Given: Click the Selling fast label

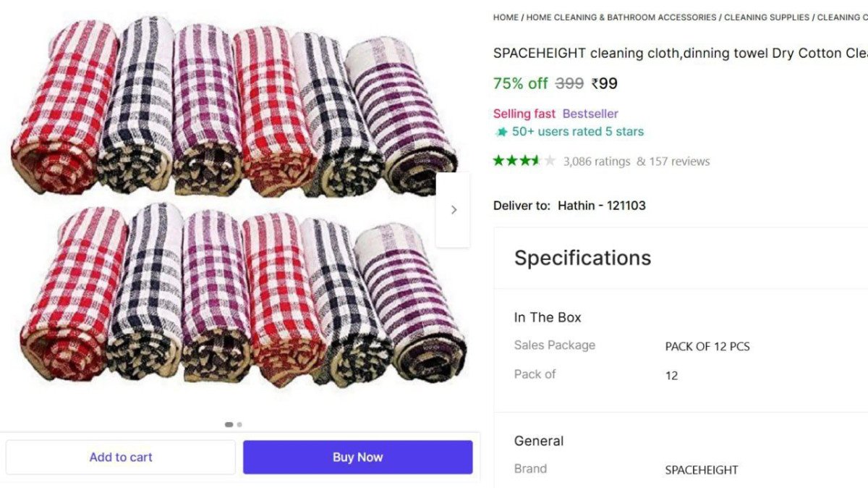Looking at the screenshot, I should (x=524, y=114).
